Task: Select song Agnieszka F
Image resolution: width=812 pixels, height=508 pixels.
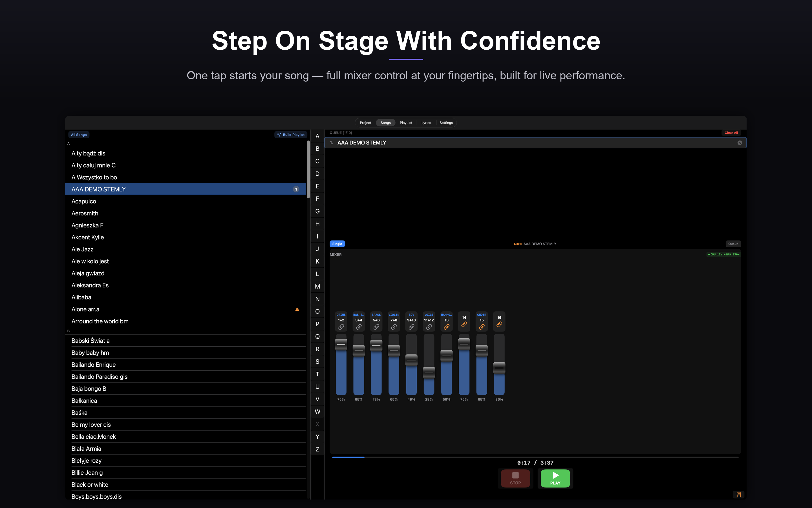Action: pyautogui.click(x=186, y=225)
